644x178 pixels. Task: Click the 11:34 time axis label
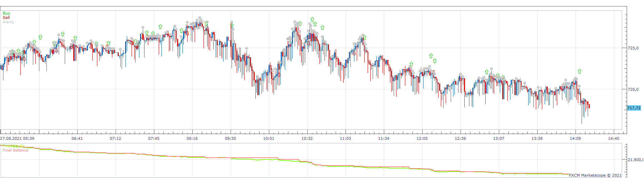(x=384, y=138)
